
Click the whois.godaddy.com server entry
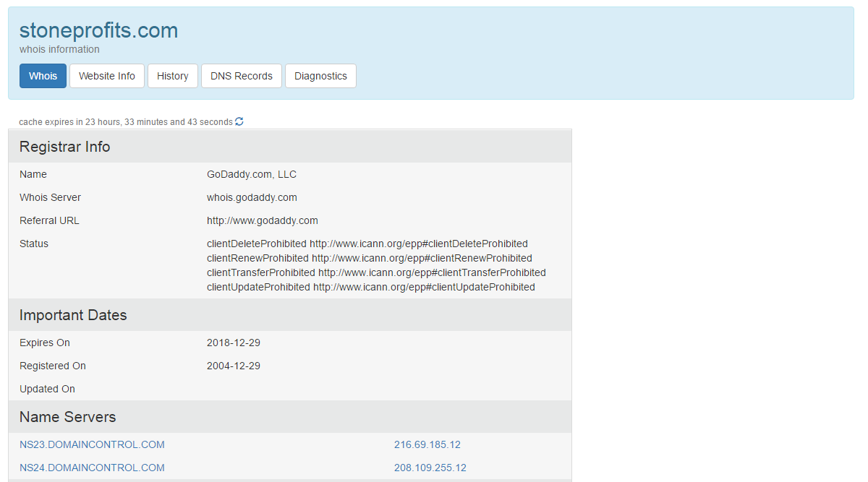coord(252,197)
